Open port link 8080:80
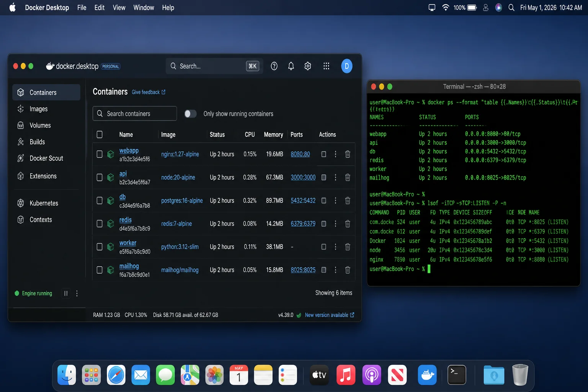 pyautogui.click(x=301, y=154)
